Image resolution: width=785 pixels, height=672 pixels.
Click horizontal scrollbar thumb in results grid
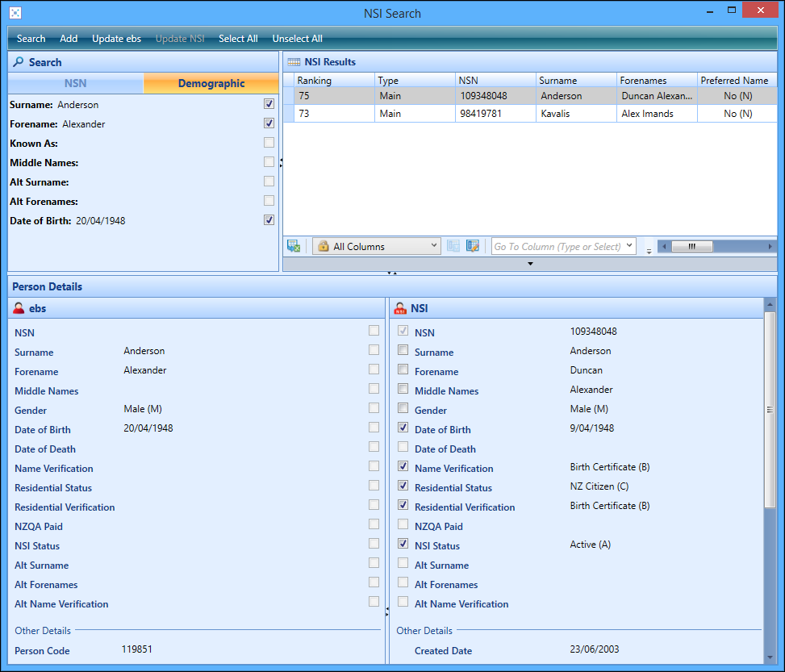(x=692, y=246)
